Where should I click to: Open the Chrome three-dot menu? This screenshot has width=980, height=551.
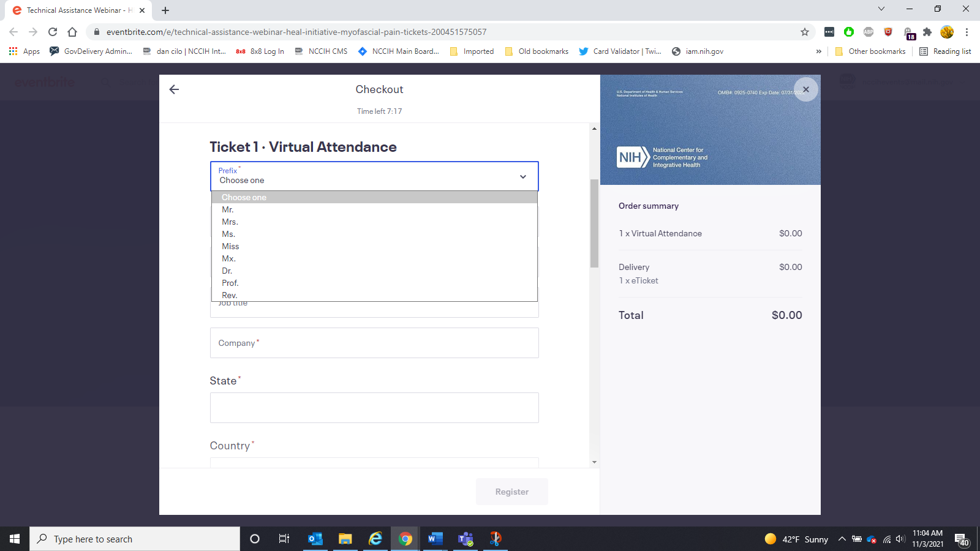(x=967, y=32)
